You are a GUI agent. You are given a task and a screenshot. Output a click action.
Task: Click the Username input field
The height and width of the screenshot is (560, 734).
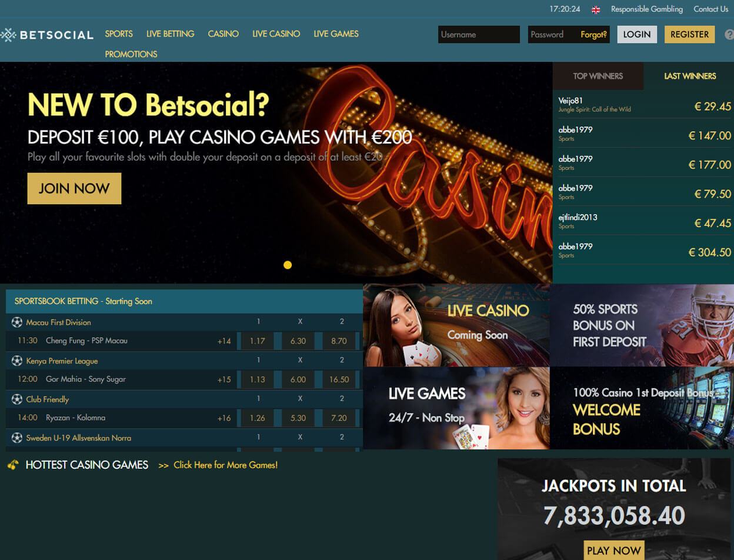(479, 34)
